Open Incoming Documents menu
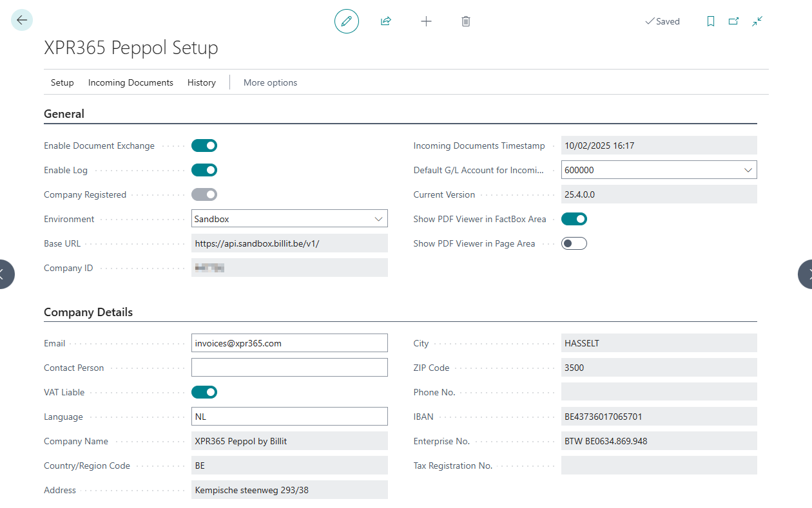The image size is (812, 508). point(131,82)
